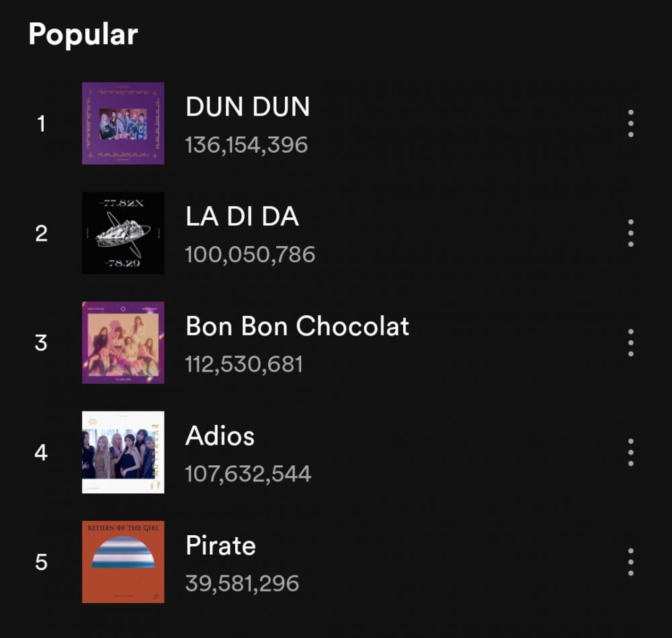The image size is (672, 638).
Task: Select the Return of the Girl cover
Action: tap(123, 562)
